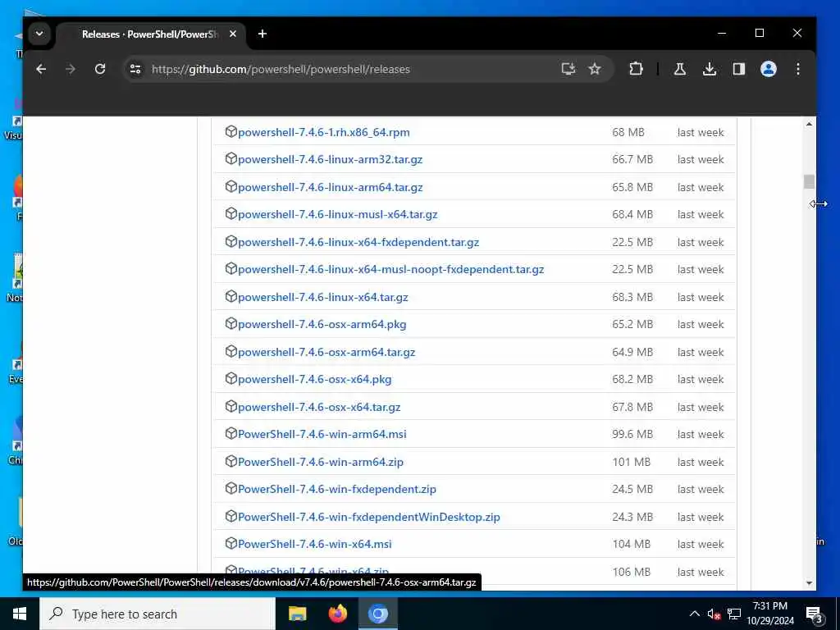Open the Chrome three-dot menu
This screenshot has height=630, width=840.
coord(797,69)
